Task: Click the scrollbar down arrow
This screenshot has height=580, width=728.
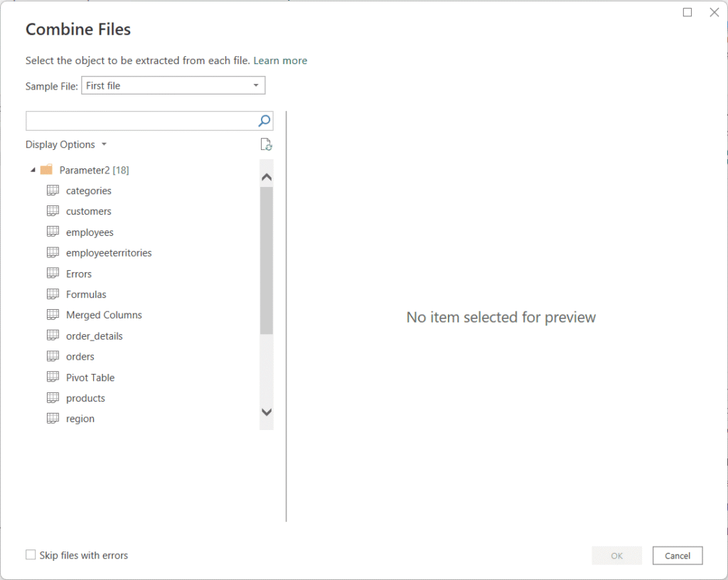Action: point(267,412)
